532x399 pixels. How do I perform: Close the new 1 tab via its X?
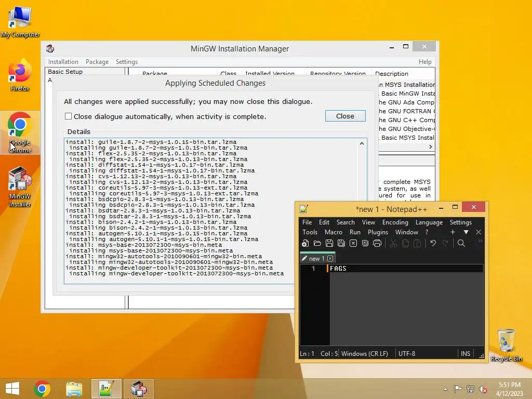[x=330, y=259]
